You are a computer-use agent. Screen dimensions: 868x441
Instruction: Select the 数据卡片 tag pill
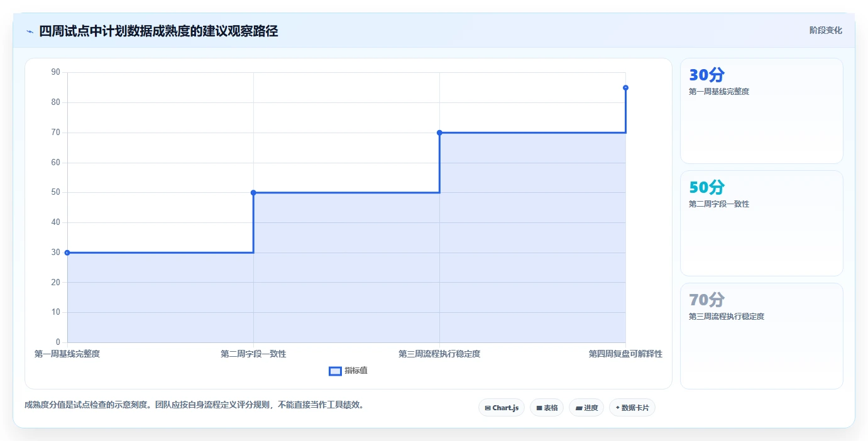point(632,408)
